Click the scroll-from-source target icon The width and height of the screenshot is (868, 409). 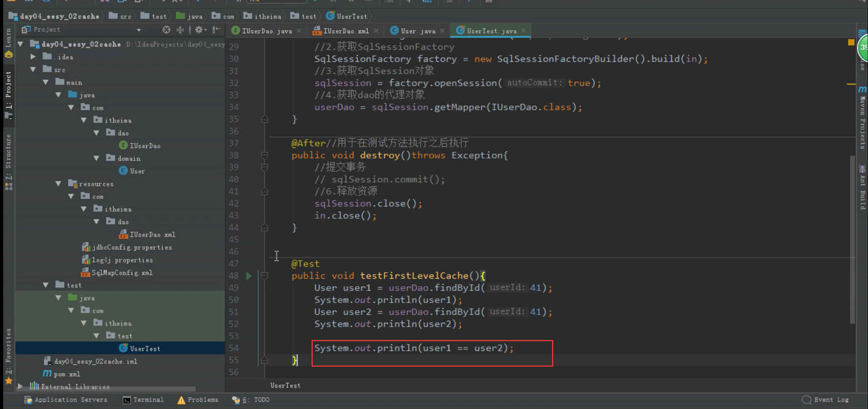point(166,30)
